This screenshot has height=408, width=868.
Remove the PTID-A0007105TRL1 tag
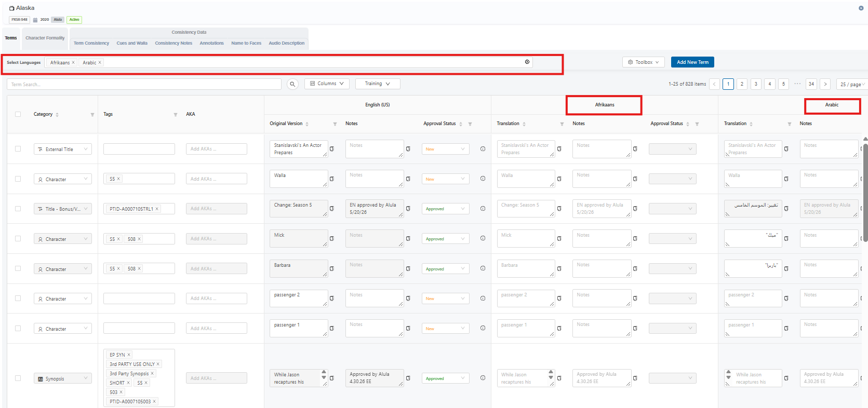(x=157, y=209)
